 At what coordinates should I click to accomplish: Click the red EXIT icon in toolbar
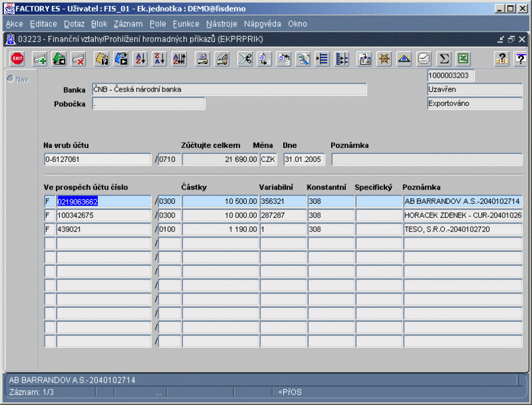(x=18, y=59)
